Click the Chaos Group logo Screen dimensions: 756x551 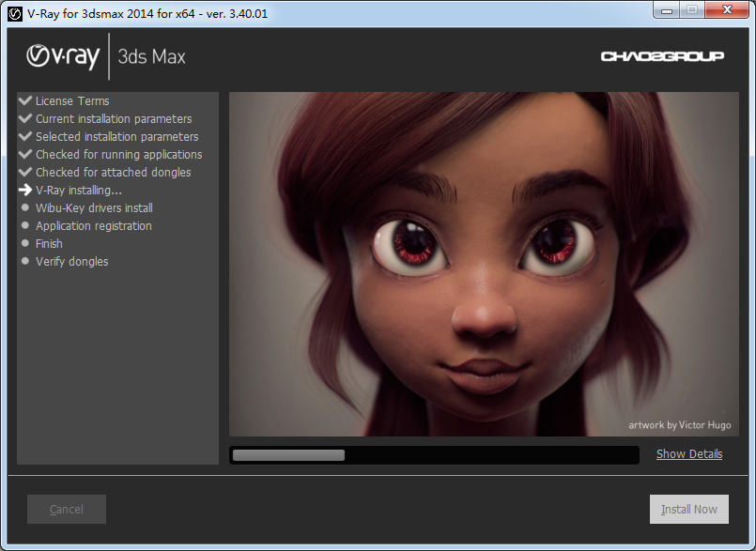662,56
